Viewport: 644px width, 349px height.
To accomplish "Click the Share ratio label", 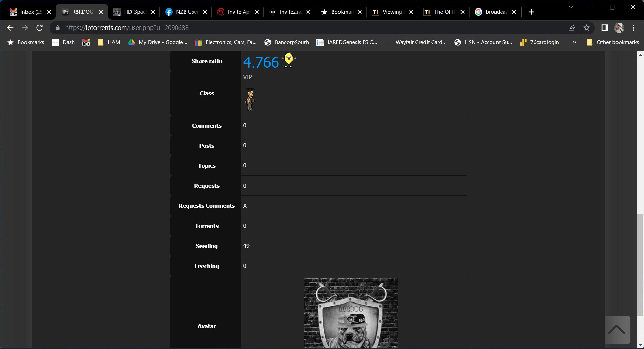I will [207, 61].
